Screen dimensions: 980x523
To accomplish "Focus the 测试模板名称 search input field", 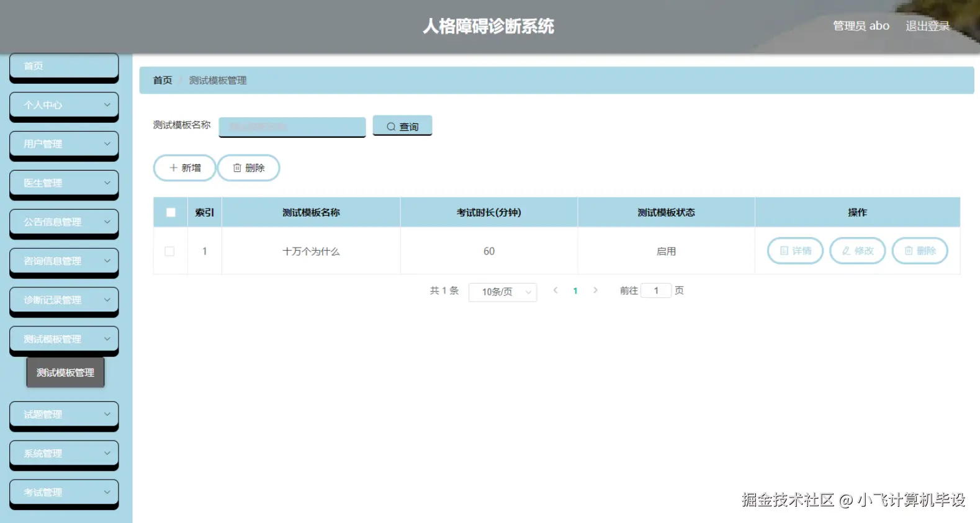I will [x=292, y=127].
